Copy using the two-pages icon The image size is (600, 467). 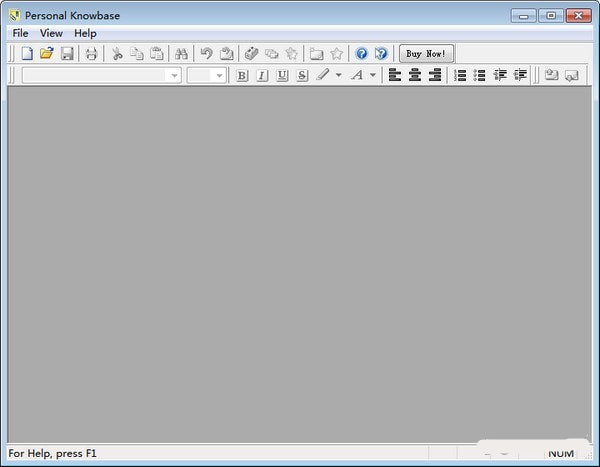137,54
